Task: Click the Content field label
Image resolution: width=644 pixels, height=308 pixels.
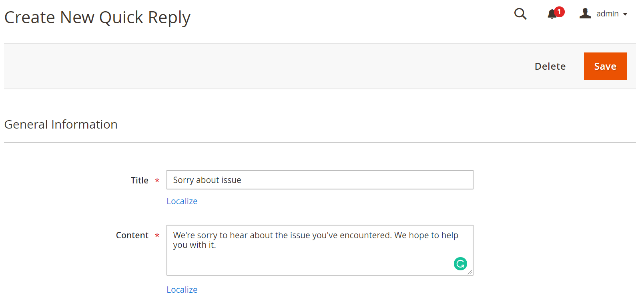Action: [x=132, y=236]
